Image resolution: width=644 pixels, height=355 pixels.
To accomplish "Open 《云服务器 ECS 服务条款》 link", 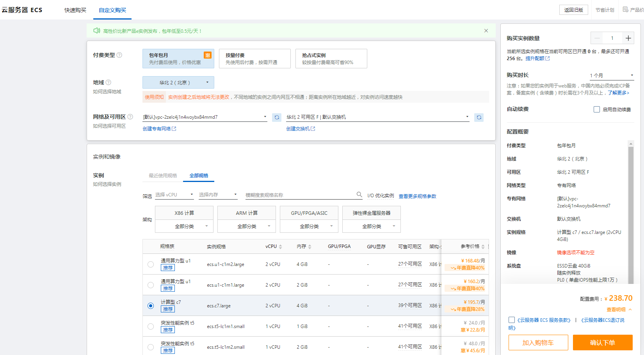I will pos(544,320).
